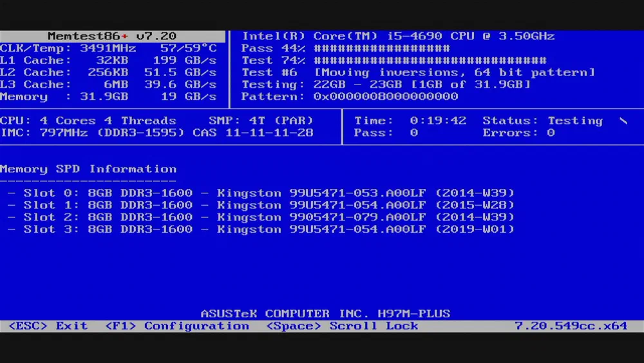644x363 pixels.
Task: Open <F1> Configuration in bottom bar
Action: point(177,326)
